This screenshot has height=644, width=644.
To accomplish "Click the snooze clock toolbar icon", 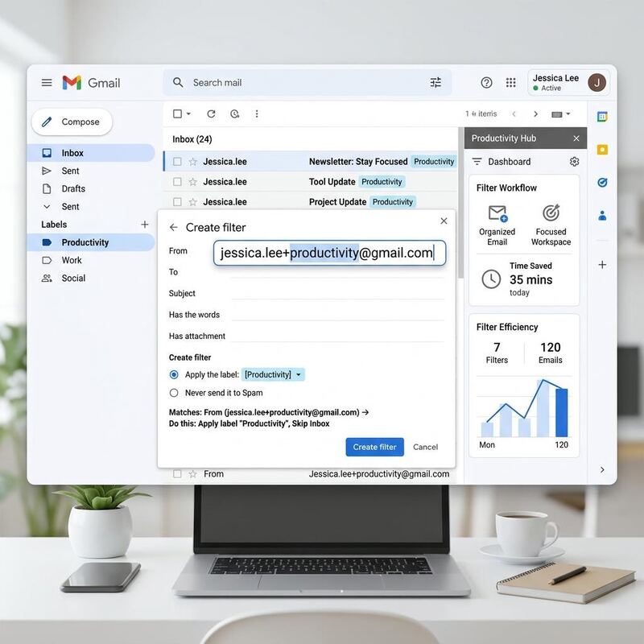I will pos(234,114).
